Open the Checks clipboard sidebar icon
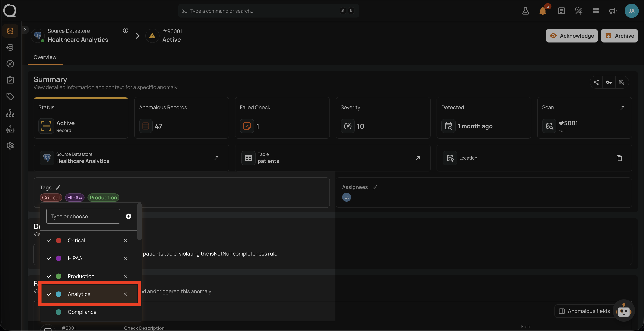The width and height of the screenshot is (644, 331). pos(10,80)
